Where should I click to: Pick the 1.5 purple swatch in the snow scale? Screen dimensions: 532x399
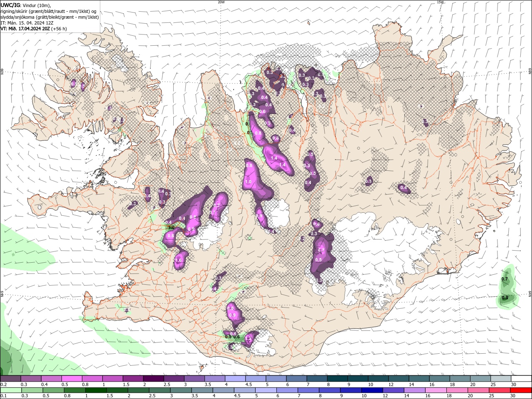133,379
